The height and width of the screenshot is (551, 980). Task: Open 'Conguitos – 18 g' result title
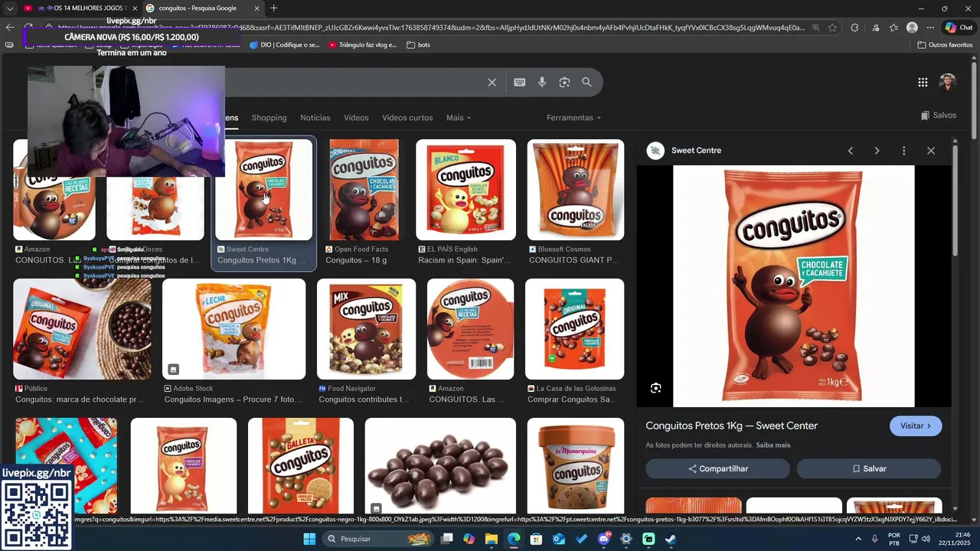point(356,260)
